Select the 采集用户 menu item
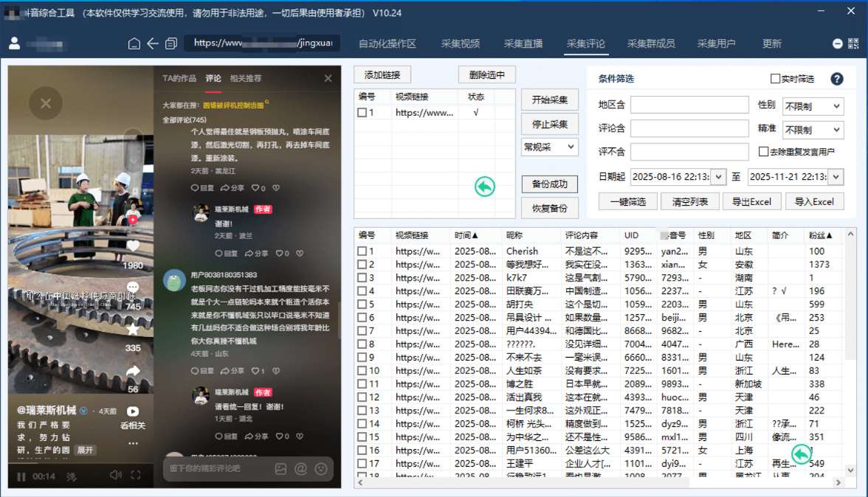Screen dimensions: 868x497 point(716,44)
